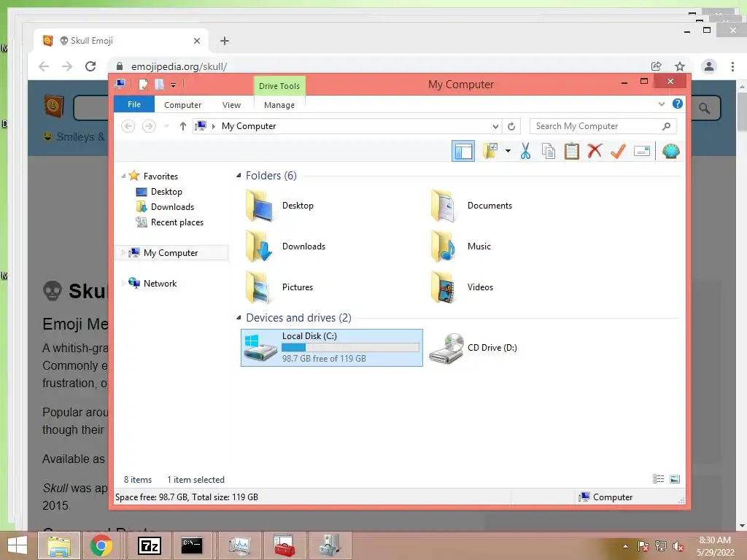Screen dimensions: 747x560
Task: Click the search magnifier in Explorer
Action: coord(667,126)
